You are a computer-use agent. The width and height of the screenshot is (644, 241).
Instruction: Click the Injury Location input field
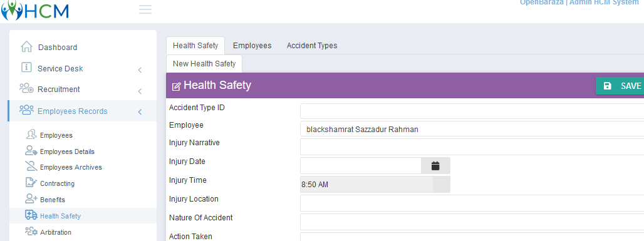pyautogui.click(x=472, y=203)
